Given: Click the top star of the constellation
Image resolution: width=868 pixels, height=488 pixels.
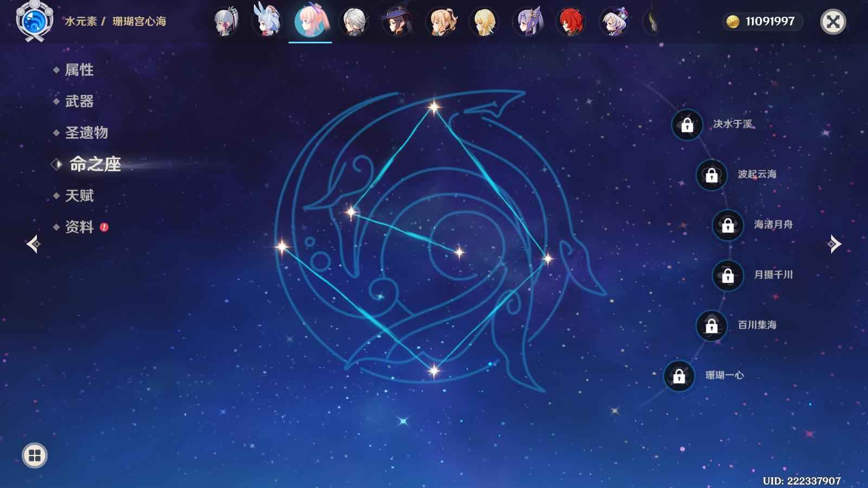Looking at the screenshot, I should pos(434,107).
